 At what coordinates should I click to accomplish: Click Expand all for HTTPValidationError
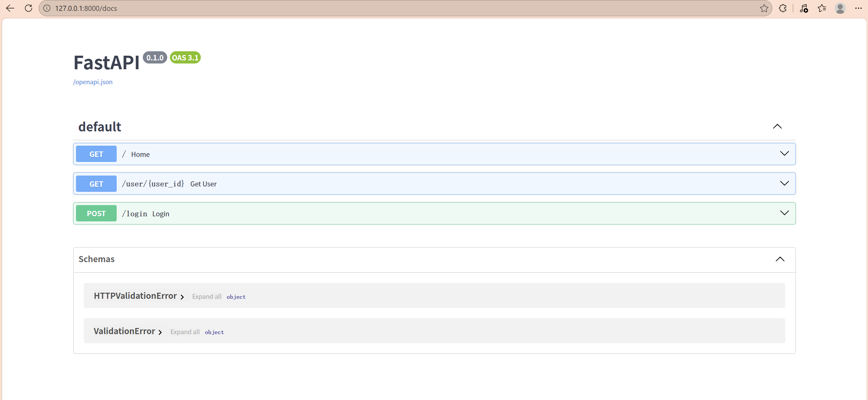point(207,296)
